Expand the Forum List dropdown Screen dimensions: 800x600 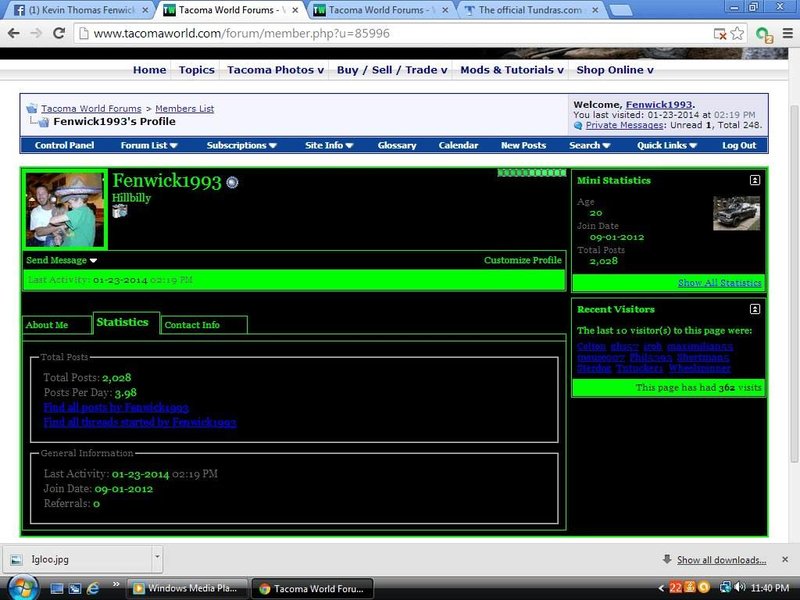(149, 145)
